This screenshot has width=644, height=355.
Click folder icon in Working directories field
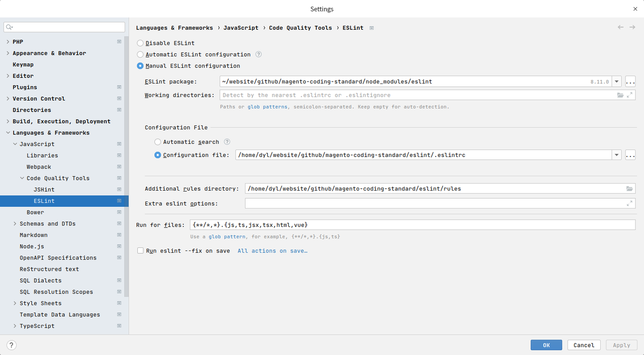620,95
